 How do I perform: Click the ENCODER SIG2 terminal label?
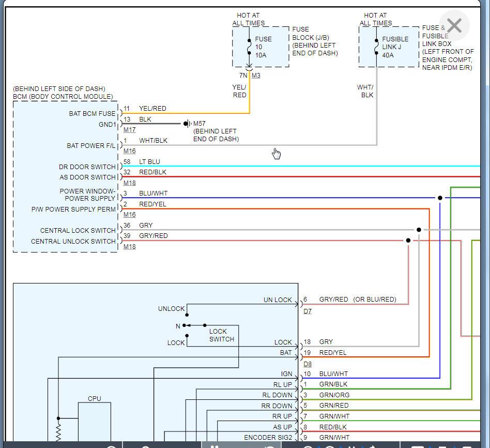[268, 437]
